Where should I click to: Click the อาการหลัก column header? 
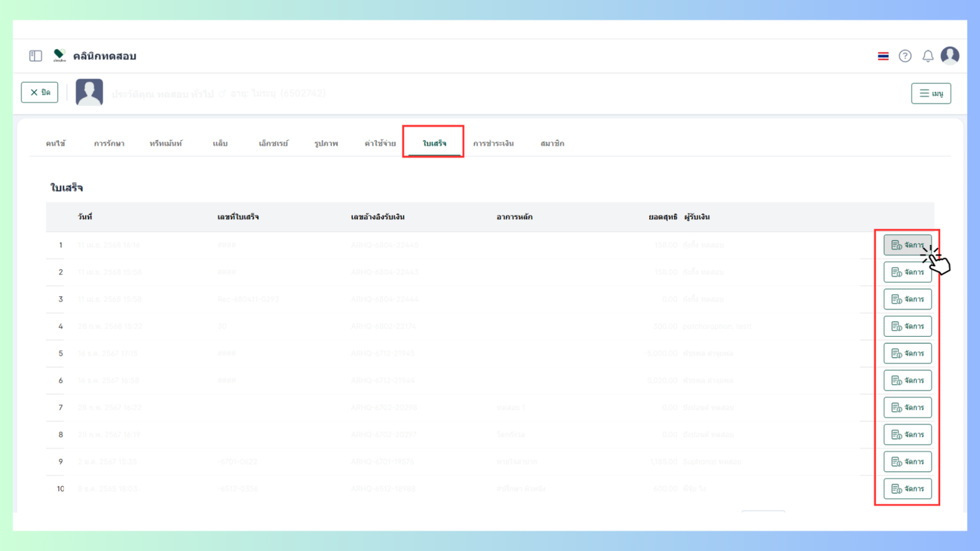tap(514, 217)
